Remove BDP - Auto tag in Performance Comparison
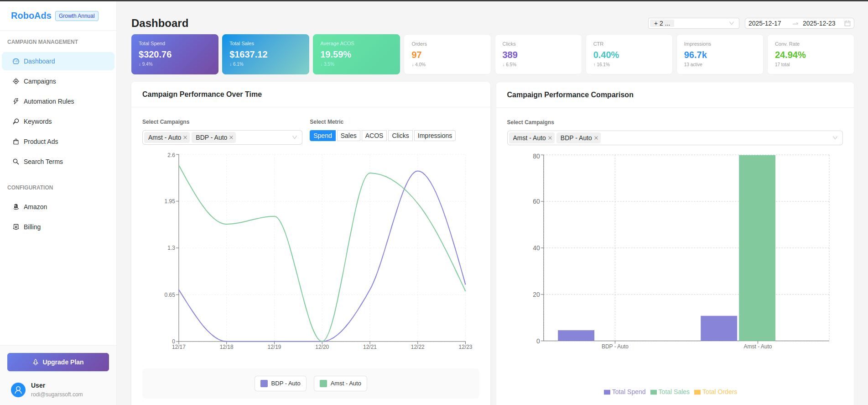 596,138
